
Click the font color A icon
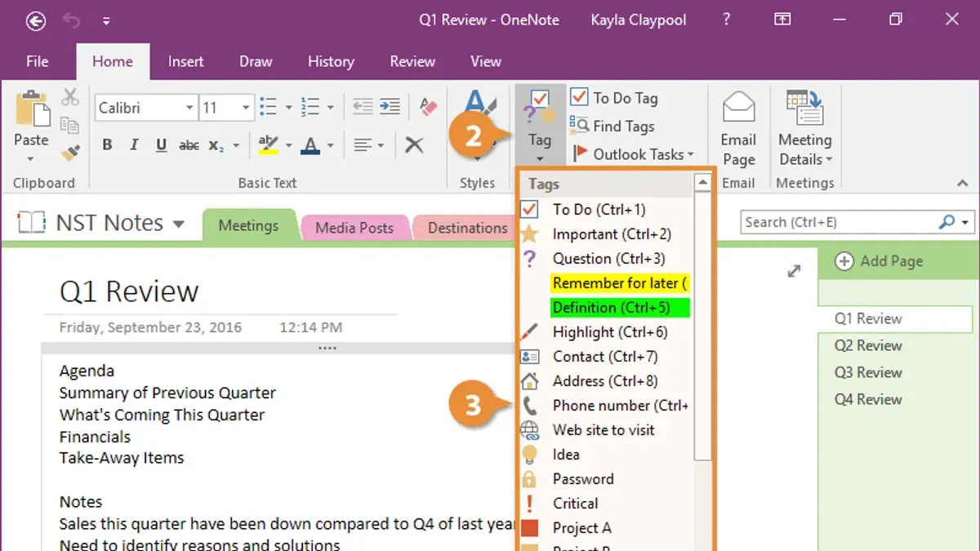(310, 145)
